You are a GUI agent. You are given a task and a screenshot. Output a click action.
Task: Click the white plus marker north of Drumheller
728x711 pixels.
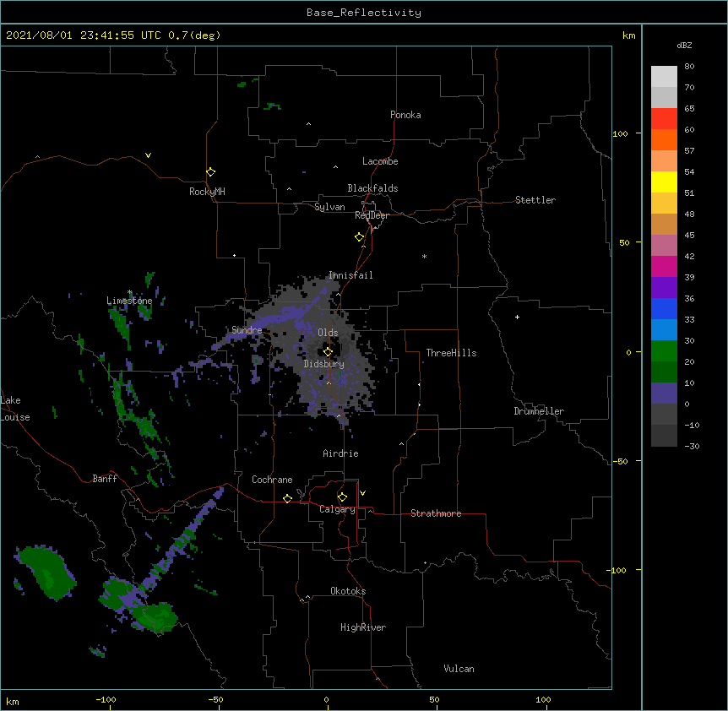click(x=517, y=317)
